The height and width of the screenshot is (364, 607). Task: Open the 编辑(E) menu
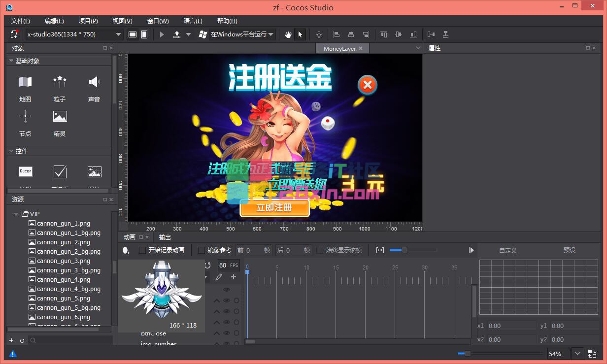click(x=54, y=21)
